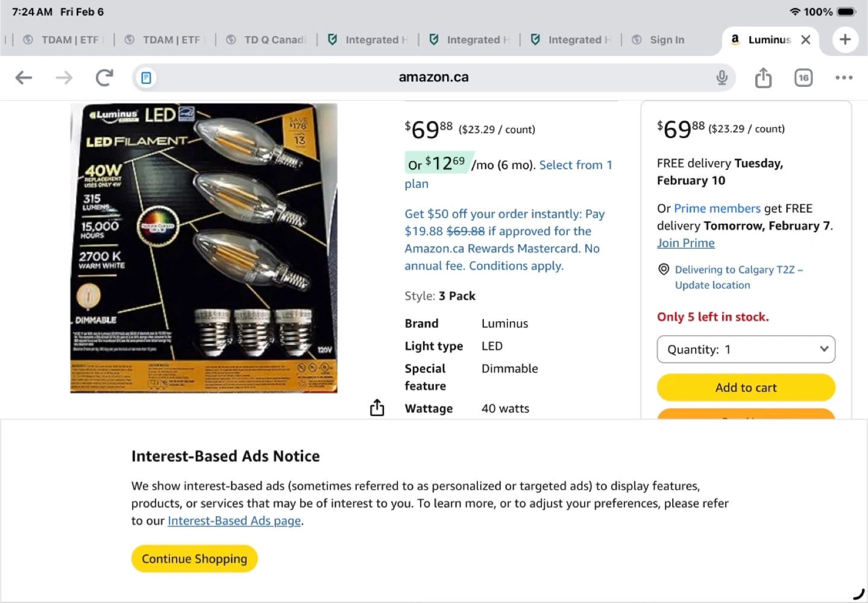Open reader mode icon in address bar
Screen dimensions: 868x603
(146, 78)
